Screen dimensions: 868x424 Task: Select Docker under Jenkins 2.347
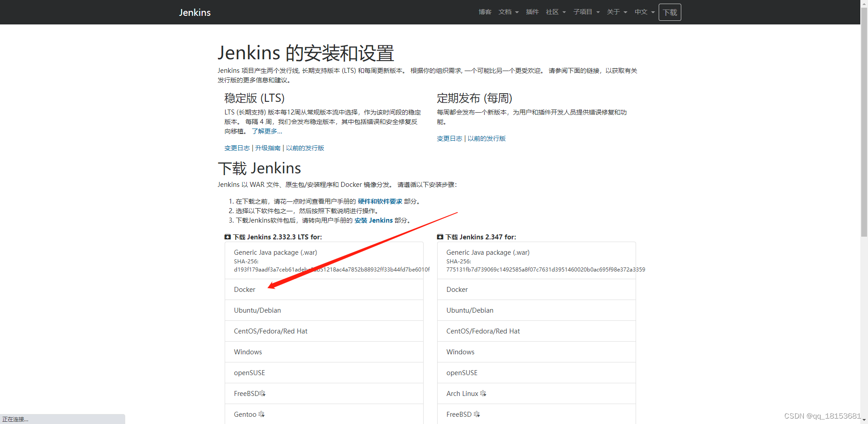pyautogui.click(x=536, y=290)
